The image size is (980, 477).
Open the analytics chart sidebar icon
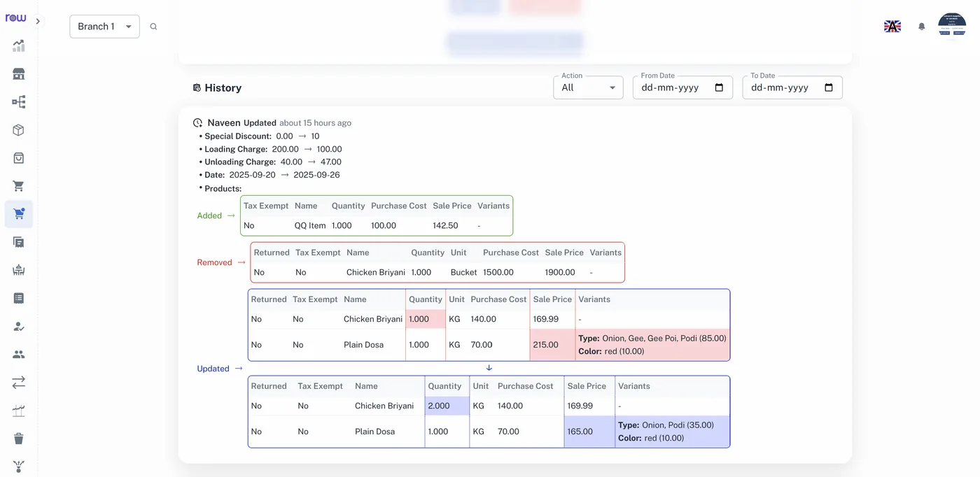pos(19,46)
